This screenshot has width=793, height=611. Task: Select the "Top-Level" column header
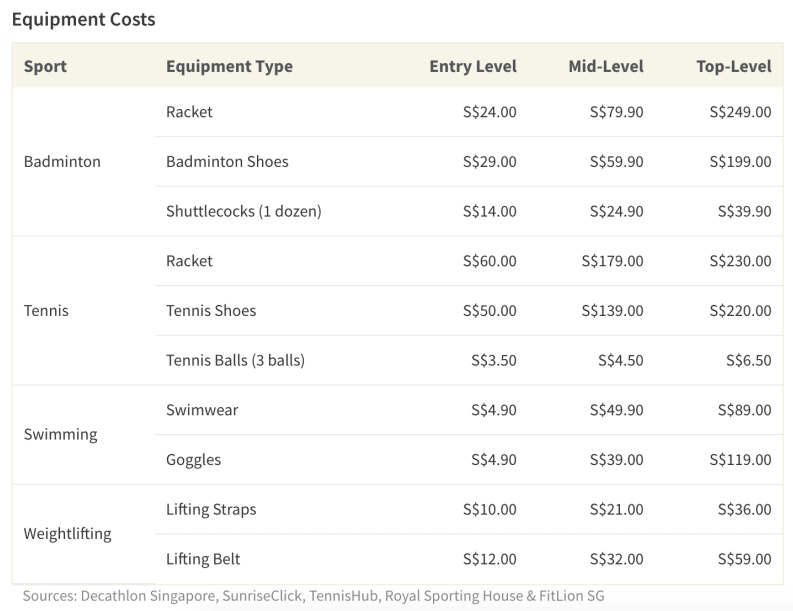(x=733, y=66)
